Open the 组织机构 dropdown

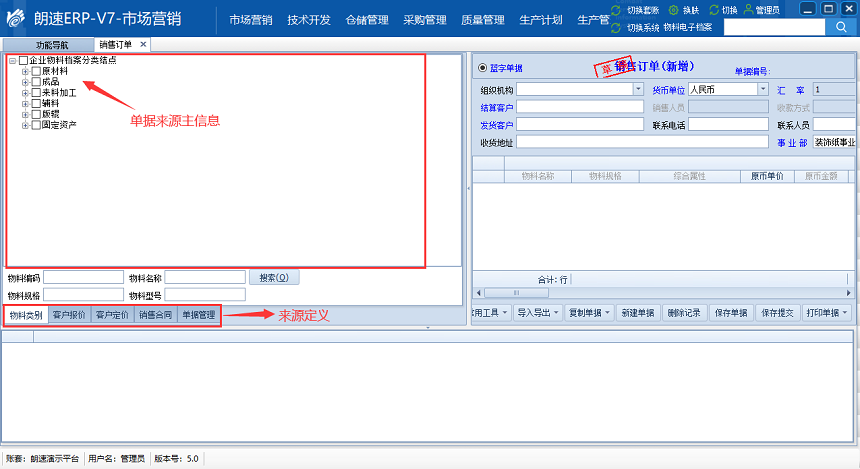click(639, 89)
